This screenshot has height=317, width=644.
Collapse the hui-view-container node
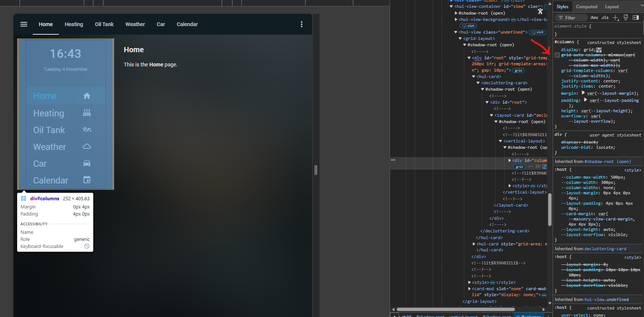(x=451, y=6)
